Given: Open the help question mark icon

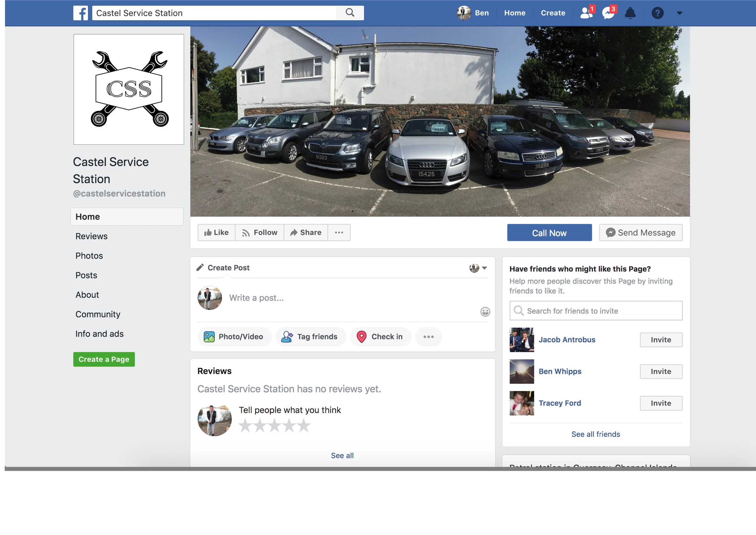Looking at the screenshot, I should point(657,13).
